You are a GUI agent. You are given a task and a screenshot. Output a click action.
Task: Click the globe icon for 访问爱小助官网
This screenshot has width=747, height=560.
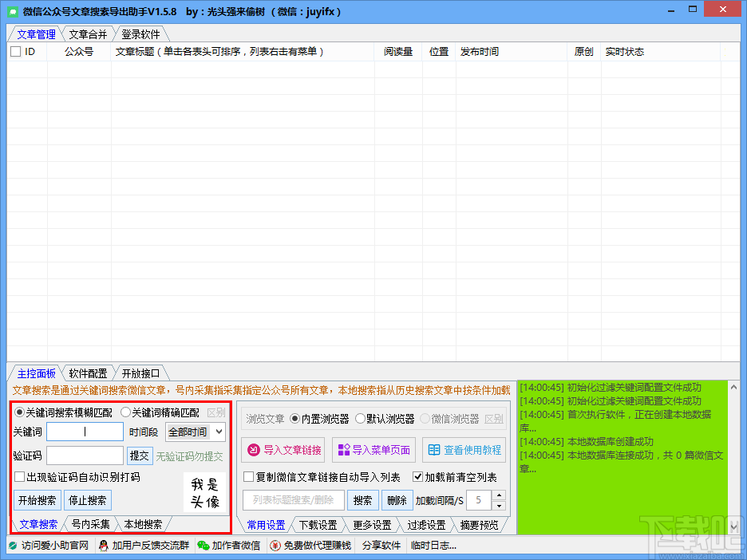pyautogui.click(x=14, y=546)
